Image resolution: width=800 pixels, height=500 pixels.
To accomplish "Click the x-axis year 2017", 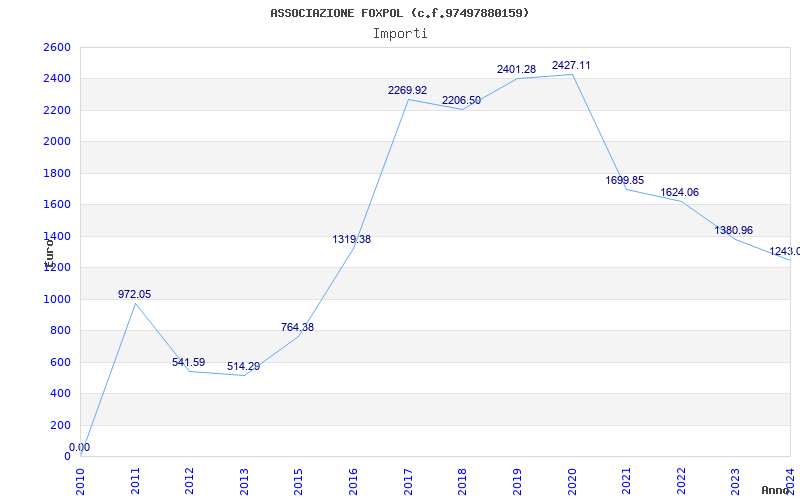I will [x=408, y=481].
